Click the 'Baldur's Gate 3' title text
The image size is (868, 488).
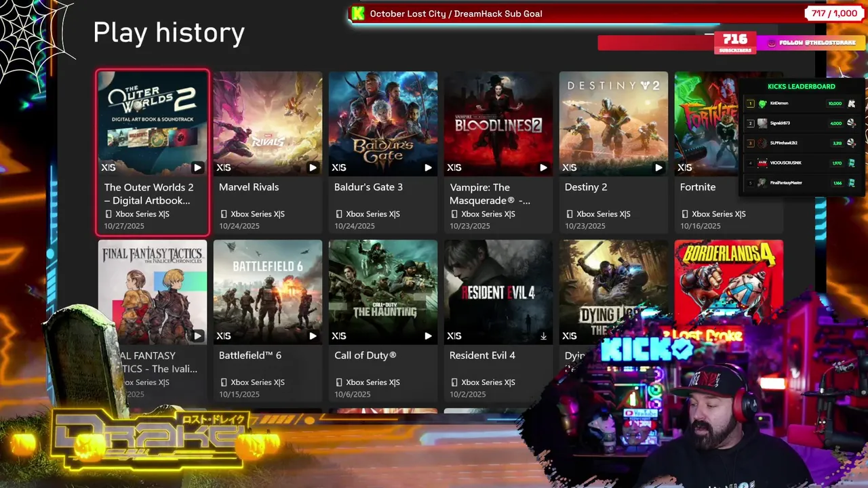(x=368, y=187)
